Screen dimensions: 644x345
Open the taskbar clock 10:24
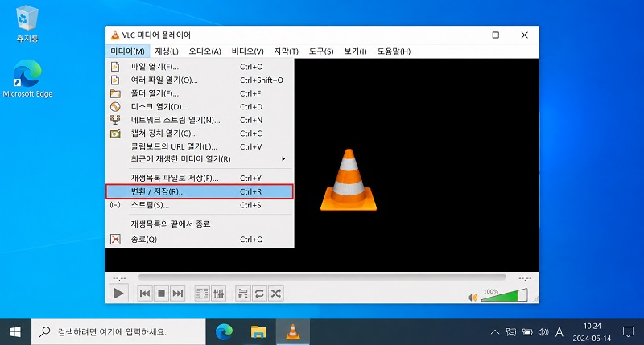coord(592,332)
